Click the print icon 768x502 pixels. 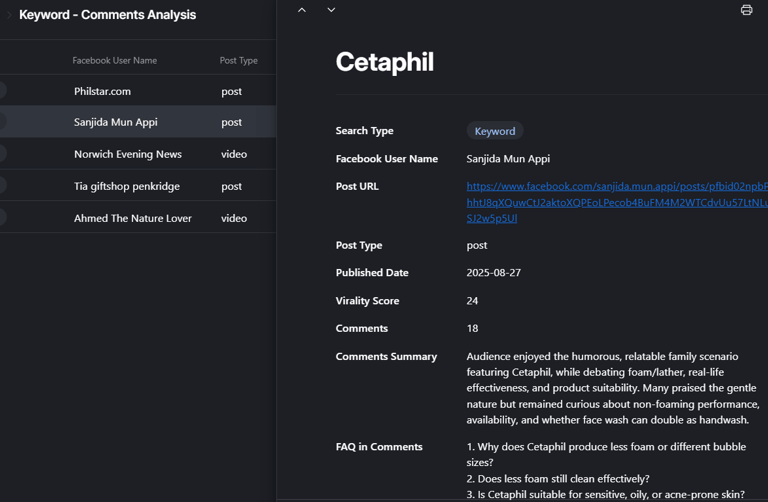click(x=746, y=10)
